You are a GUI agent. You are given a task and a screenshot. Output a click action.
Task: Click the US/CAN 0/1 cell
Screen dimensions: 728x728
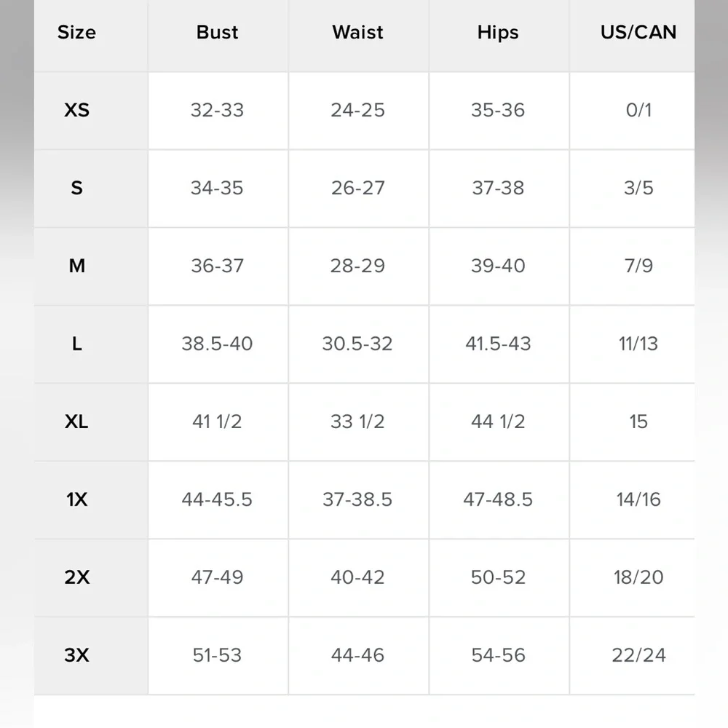[x=638, y=111]
